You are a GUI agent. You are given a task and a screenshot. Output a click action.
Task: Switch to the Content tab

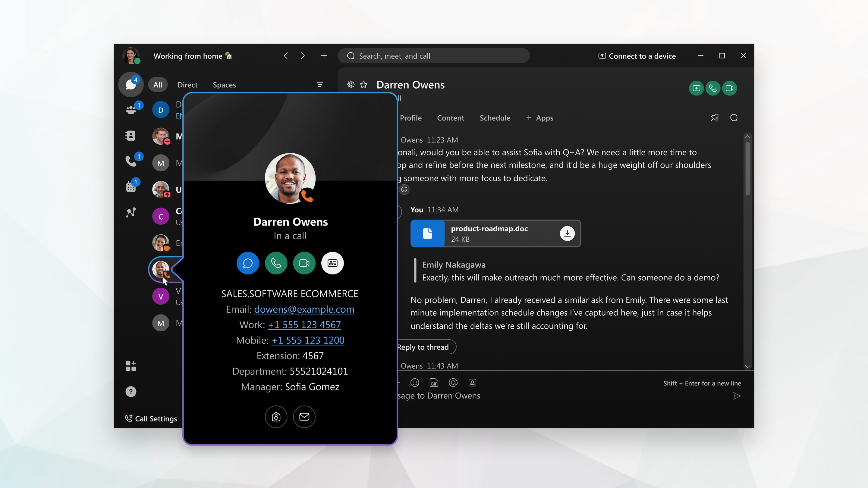450,118
